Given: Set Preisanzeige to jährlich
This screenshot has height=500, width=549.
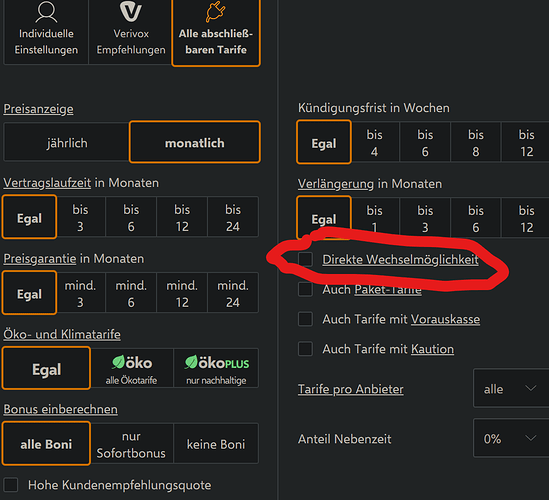Looking at the screenshot, I should pyautogui.click(x=67, y=143).
